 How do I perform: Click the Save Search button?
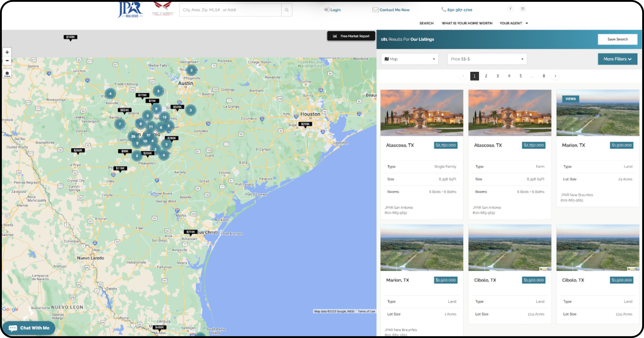click(x=617, y=39)
